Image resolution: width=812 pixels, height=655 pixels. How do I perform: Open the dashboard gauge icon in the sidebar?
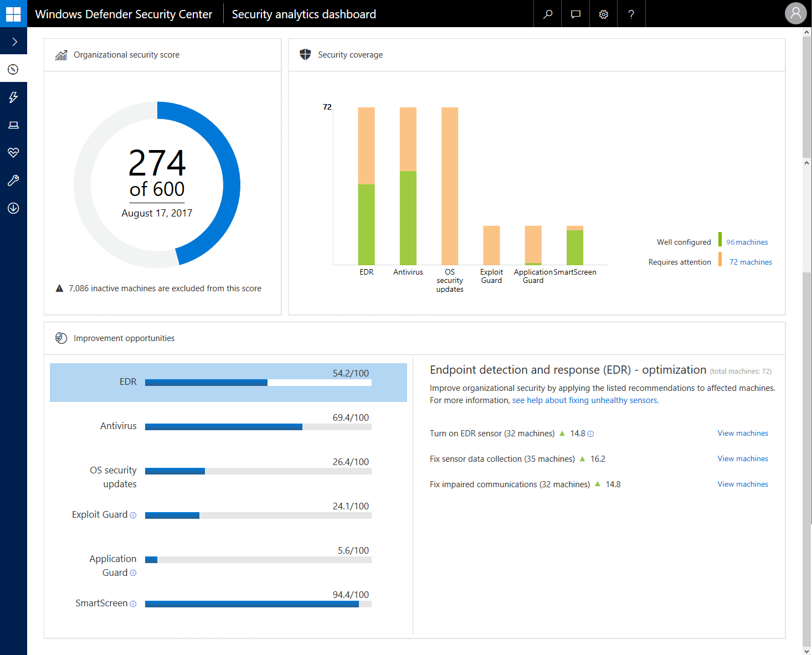pos(14,70)
